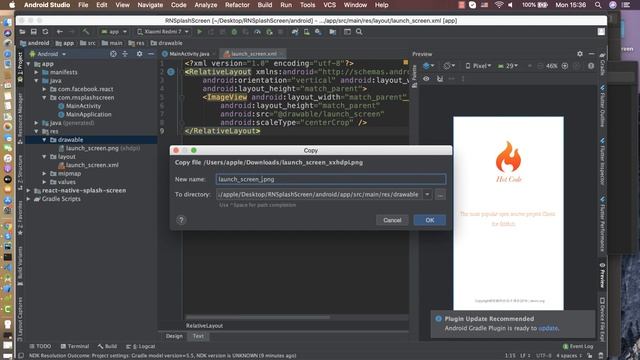Open the Xiaomi Redmi 7 device dropdown
Screen dimensions: 640x360
163,31
